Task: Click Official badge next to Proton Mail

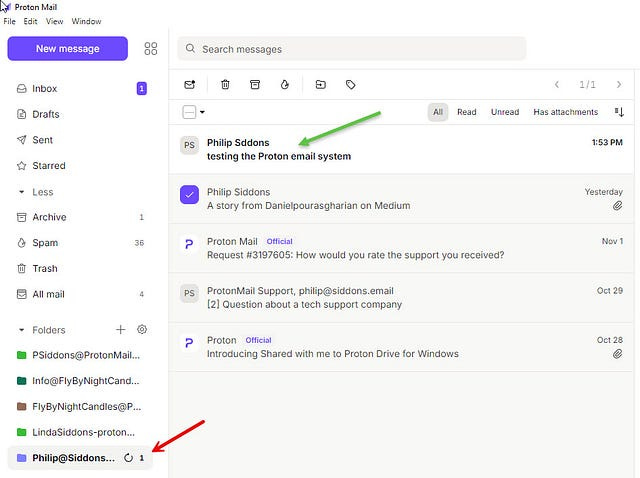Action: pos(280,241)
